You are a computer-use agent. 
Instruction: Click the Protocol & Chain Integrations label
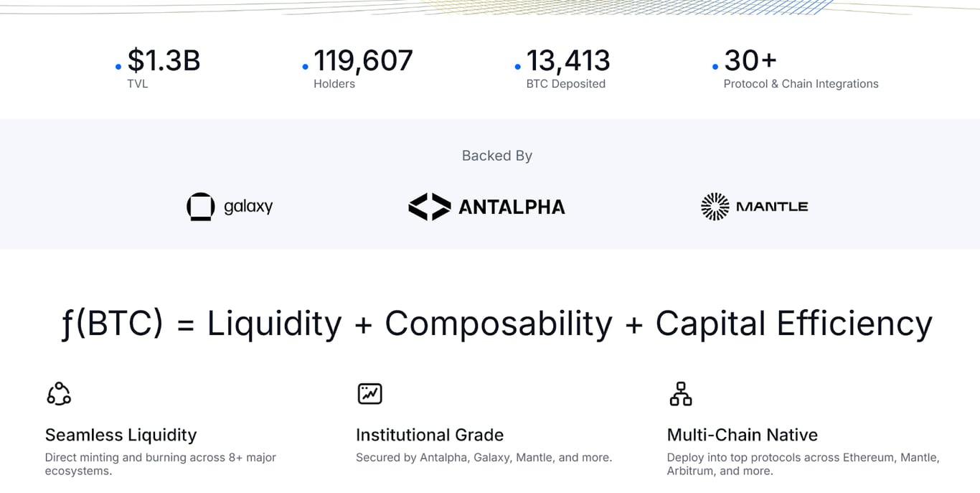pos(801,84)
